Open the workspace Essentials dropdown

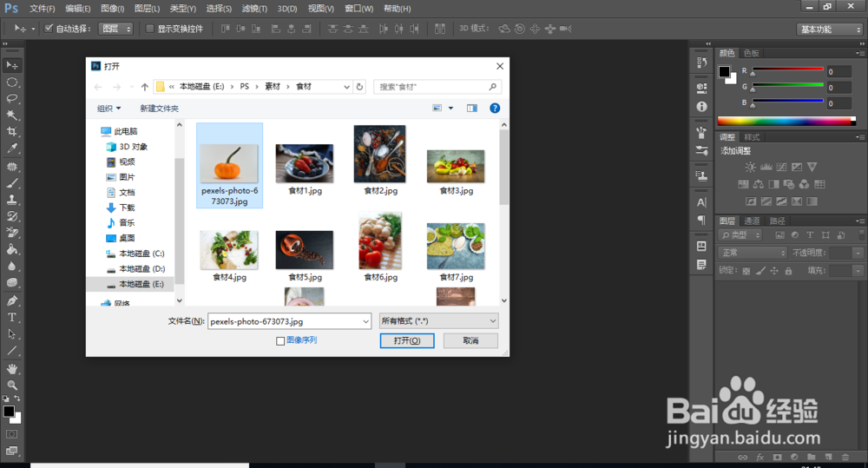pos(830,29)
